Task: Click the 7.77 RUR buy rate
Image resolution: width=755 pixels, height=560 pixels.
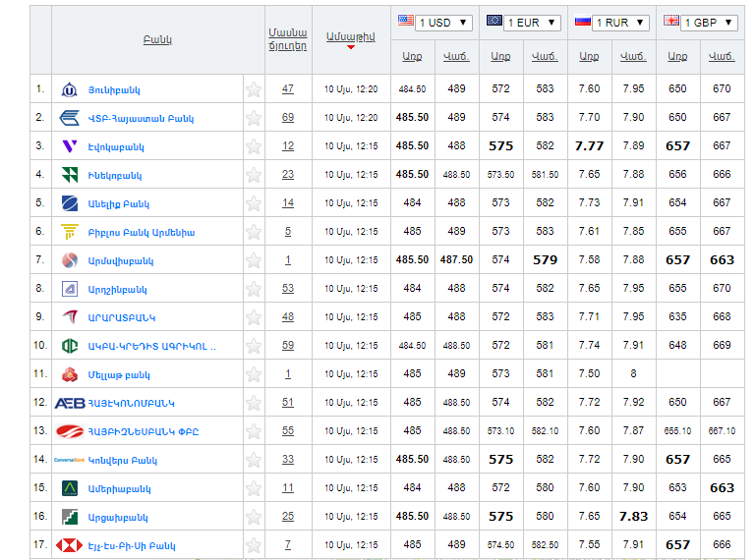Action: (590, 145)
